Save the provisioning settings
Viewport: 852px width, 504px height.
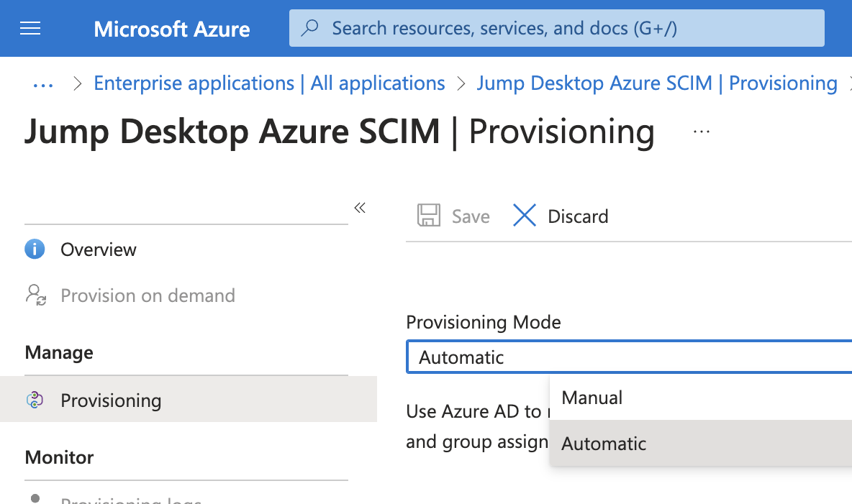[453, 216]
